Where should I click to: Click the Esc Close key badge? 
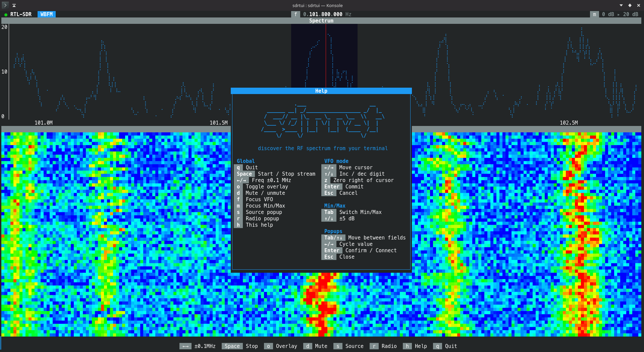[x=329, y=257]
